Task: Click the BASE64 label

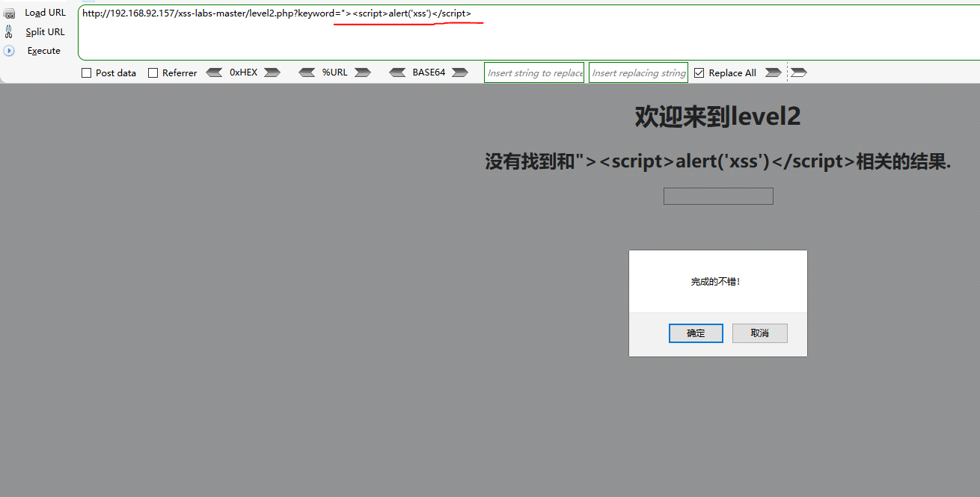Action: [x=429, y=72]
